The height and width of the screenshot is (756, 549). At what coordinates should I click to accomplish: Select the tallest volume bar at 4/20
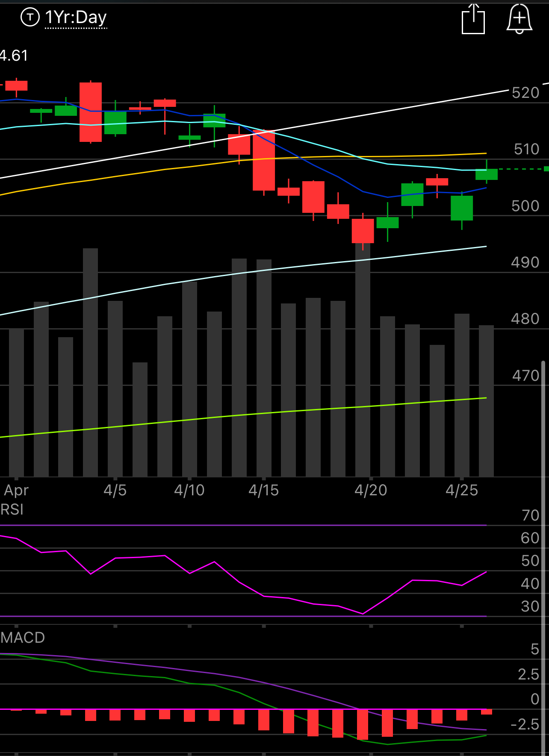[363, 360]
